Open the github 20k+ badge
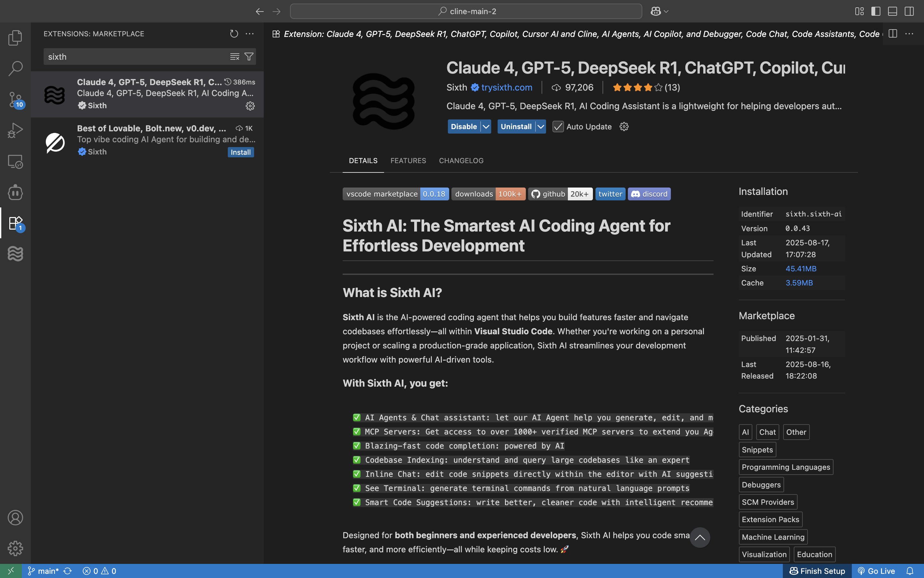This screenshot has width=924, height=578. [560, 194]
